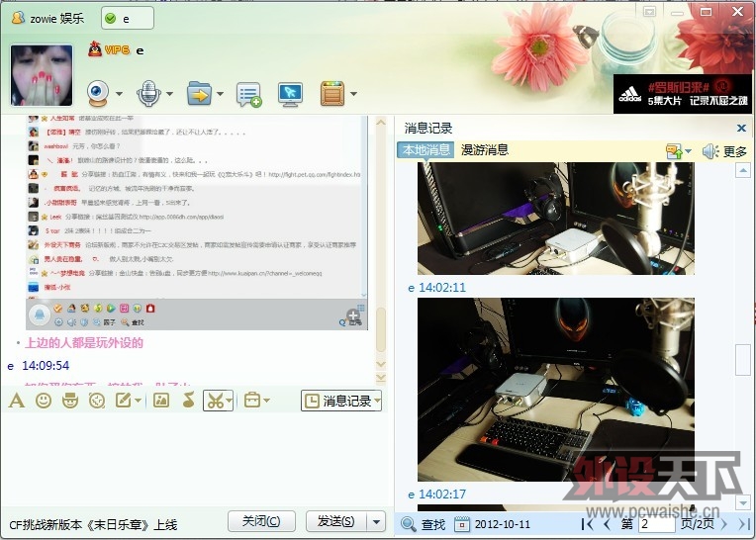
Task: Expand microphone call options arrow
Action: pos(169,94)
